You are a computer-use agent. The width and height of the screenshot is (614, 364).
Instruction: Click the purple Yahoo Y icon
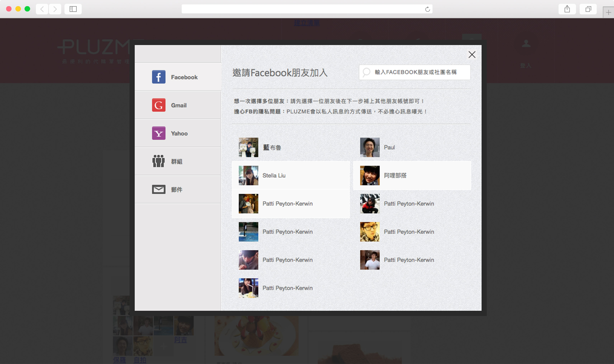[159, 133]
